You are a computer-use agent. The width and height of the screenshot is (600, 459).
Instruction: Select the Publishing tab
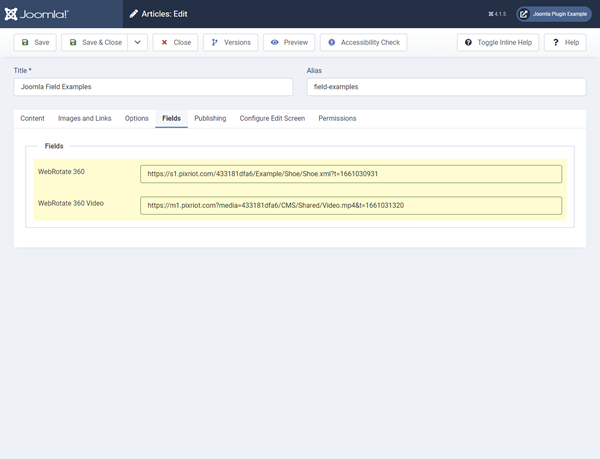tap(210, 118)
